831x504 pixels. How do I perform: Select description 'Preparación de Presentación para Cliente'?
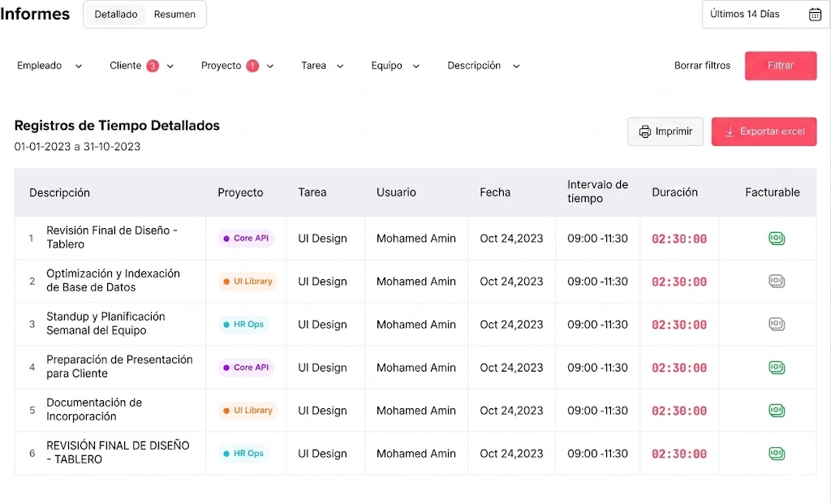(x=119, y=366)
